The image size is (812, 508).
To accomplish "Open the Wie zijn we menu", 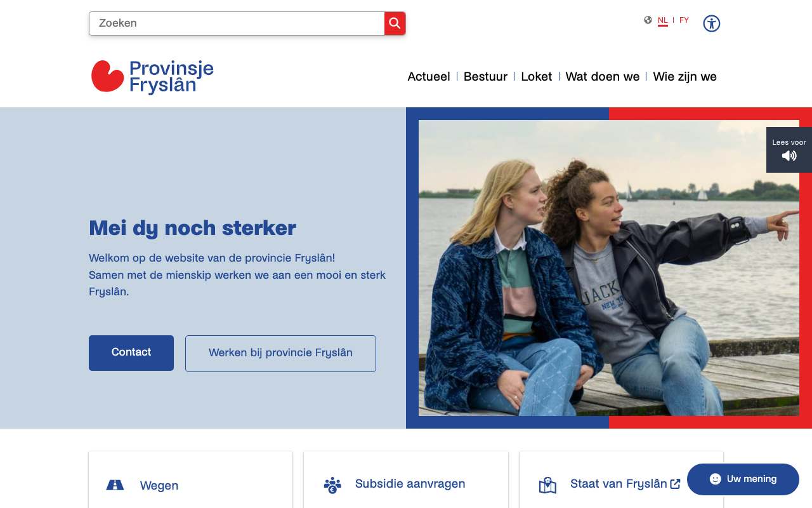I will pyautogui.click(x=684, y=77).
